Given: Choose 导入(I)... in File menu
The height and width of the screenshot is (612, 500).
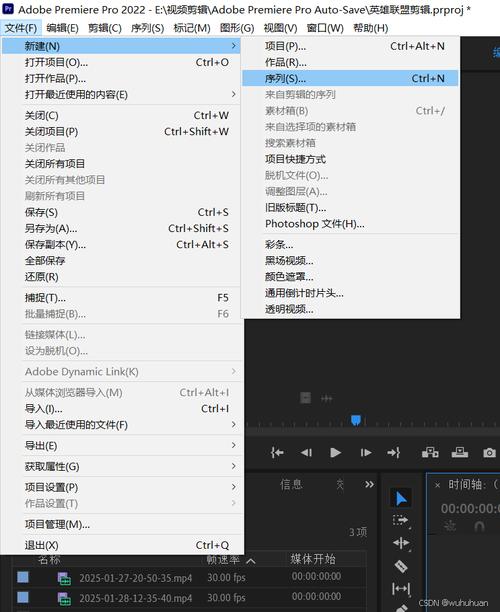Looking at the screenshot, I should tap(121, 409).
